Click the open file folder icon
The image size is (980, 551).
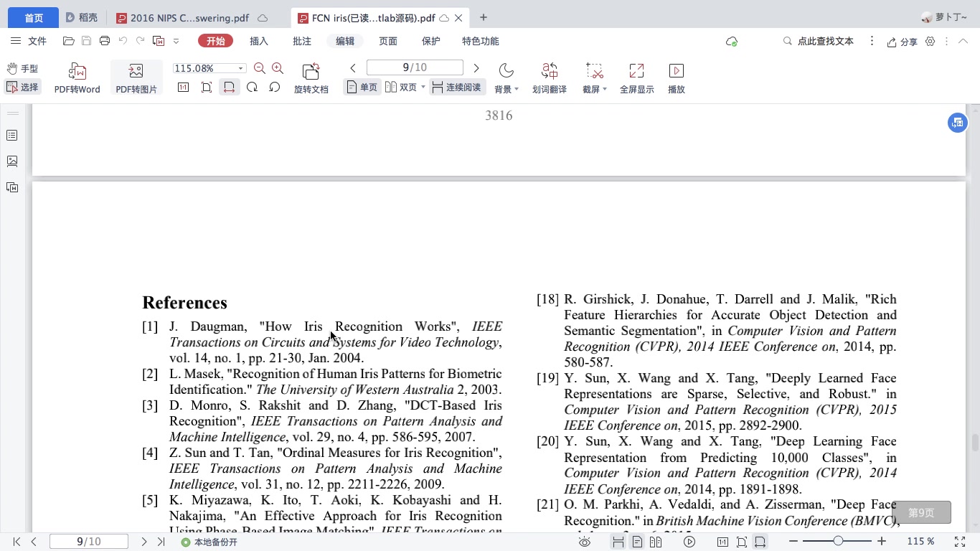click(69, 41)
